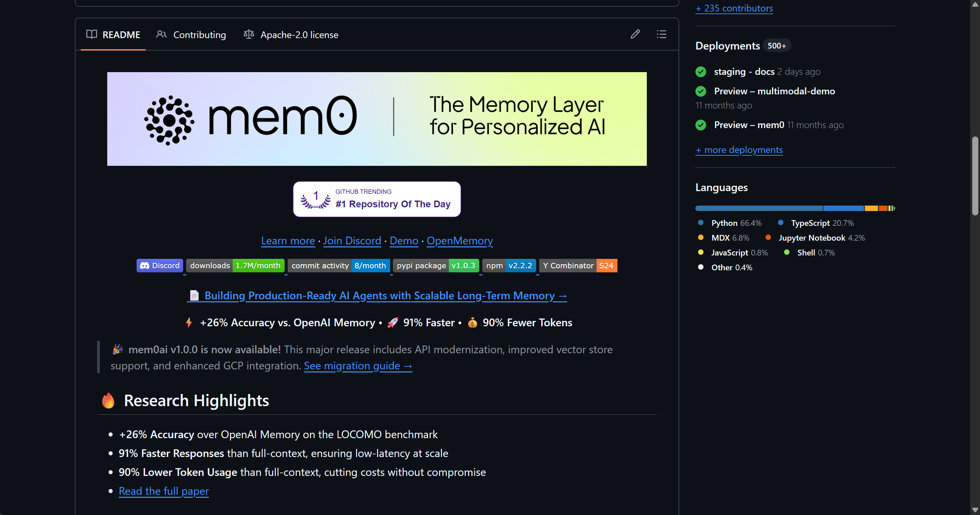Open the staging - docs deployment

744,72
